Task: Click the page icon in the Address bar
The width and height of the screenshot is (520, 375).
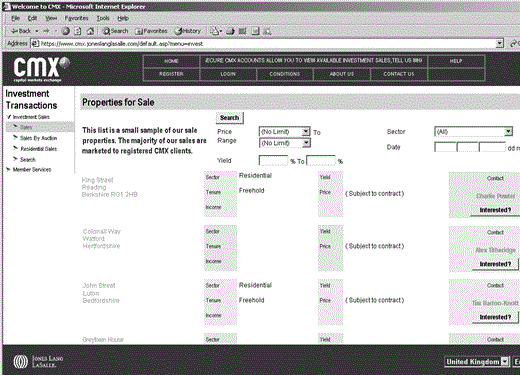Action: coord(35,43)
